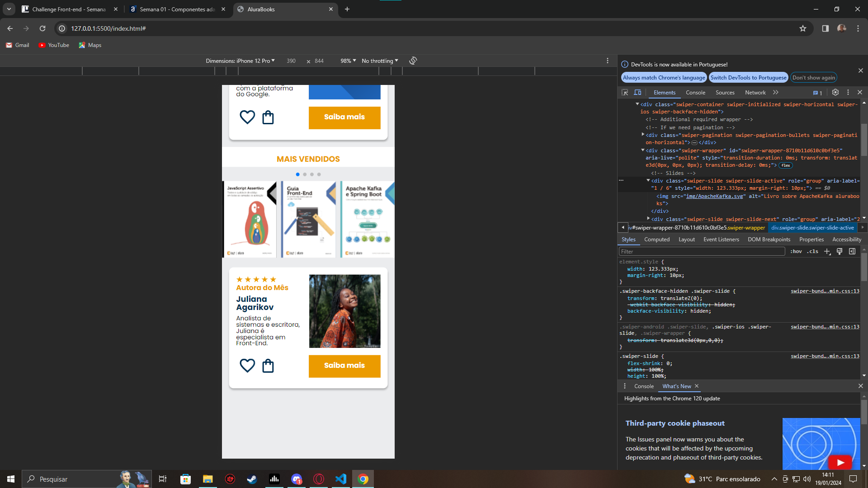
Task: Click the Saiba mais button on author card
Action: [344, 365]
